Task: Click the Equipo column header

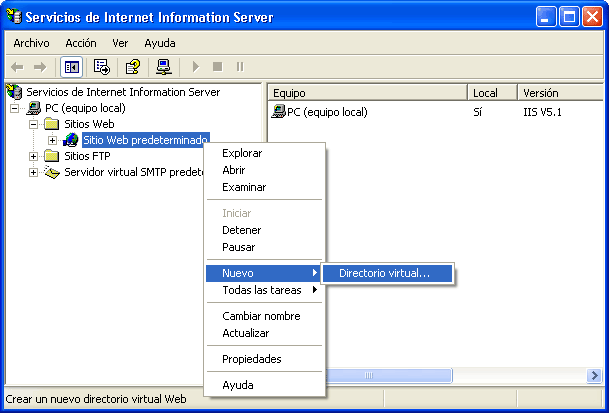Action: point(367,93)
